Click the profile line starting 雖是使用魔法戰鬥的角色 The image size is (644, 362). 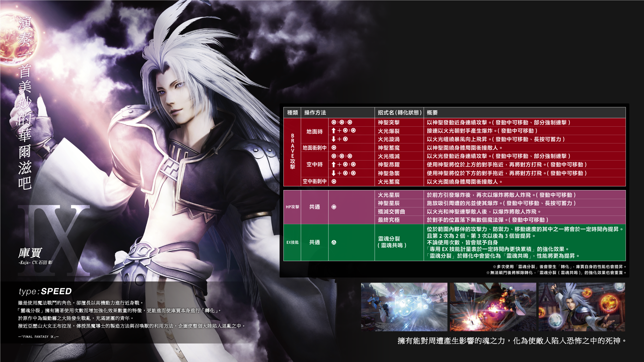tap(81, 303)
